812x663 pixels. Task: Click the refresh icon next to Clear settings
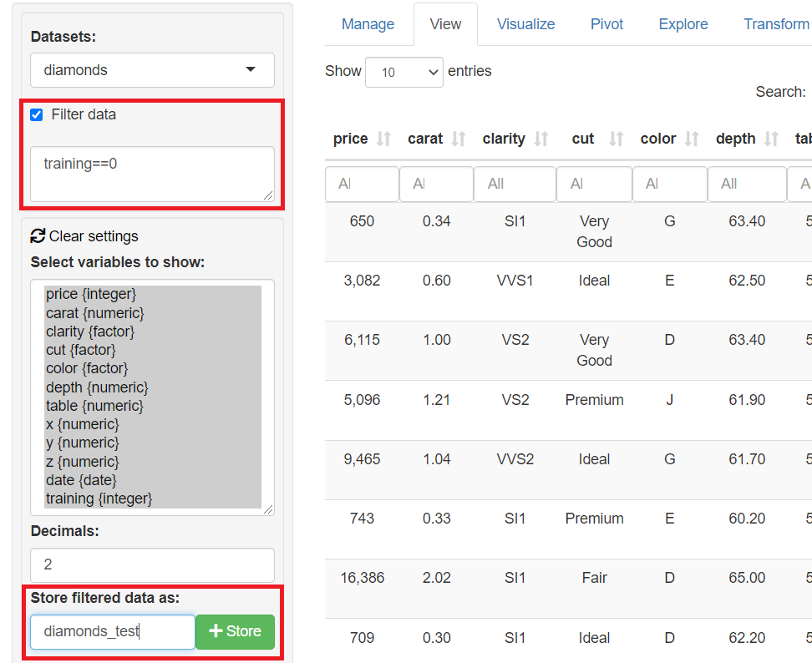click(x=38, y=236)
